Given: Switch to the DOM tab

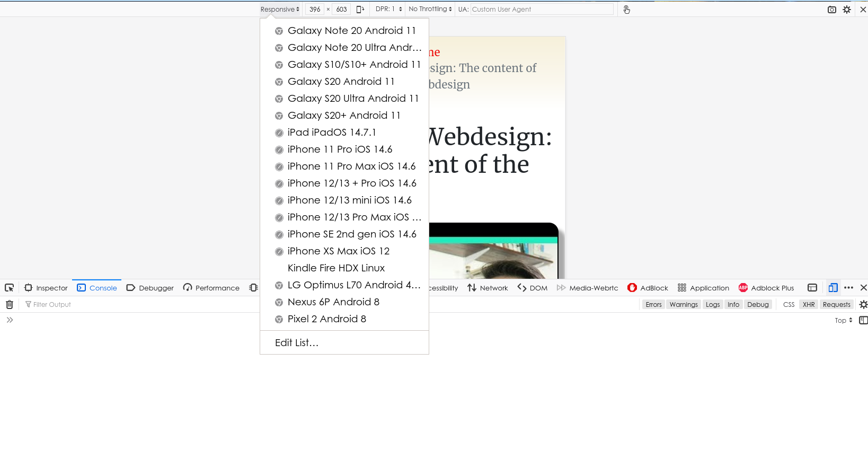Looking at the screenshot, I should pyautogui.click(x=533, y=288).
